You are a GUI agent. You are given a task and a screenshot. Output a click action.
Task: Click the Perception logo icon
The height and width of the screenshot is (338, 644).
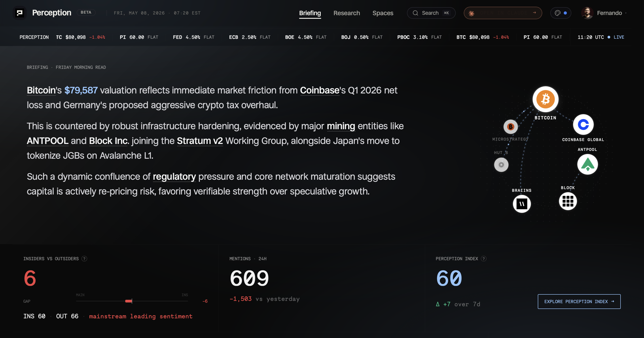(x=19, y=13)
